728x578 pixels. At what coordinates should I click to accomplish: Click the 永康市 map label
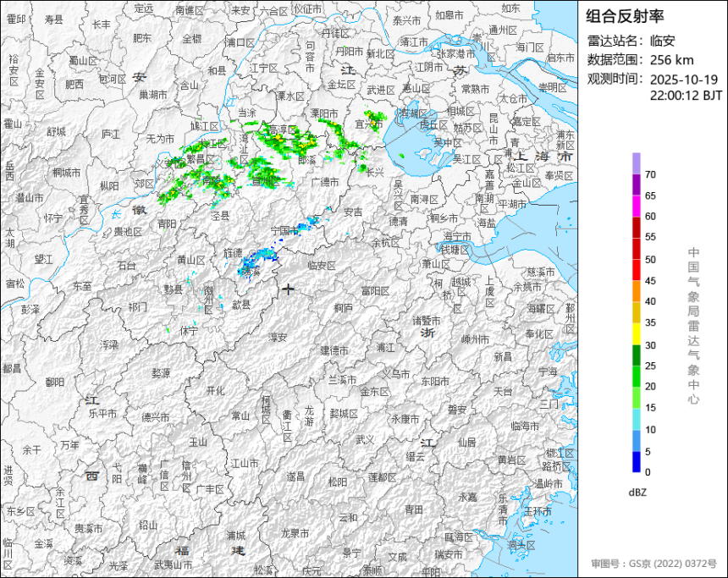point(405,419)
